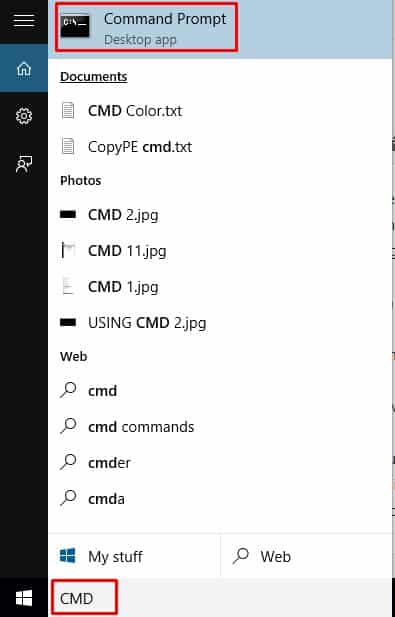The image size is (395, 617).
Task: Open the CMD 1.jpg photo
Action: pos(220,287)
